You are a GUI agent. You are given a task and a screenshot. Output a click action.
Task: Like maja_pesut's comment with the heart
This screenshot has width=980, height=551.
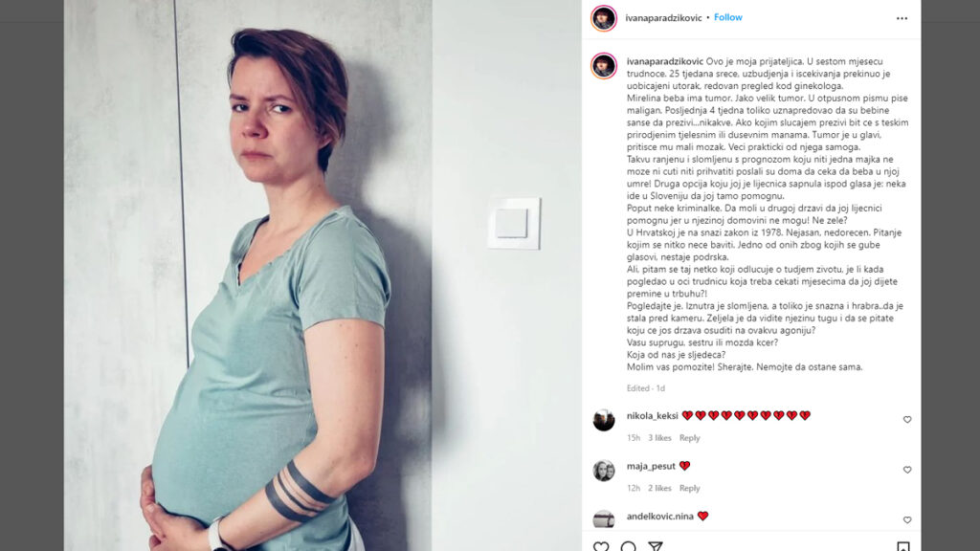coord(907,470)
